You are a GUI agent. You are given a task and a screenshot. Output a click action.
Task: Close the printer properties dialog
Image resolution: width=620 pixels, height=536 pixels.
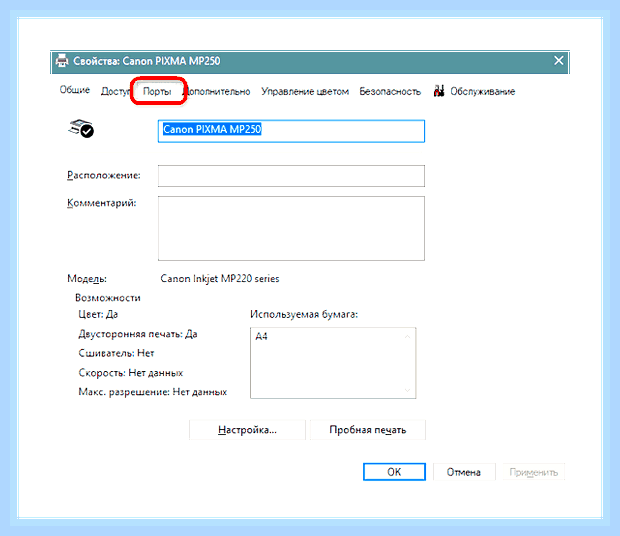coord(558,60)
